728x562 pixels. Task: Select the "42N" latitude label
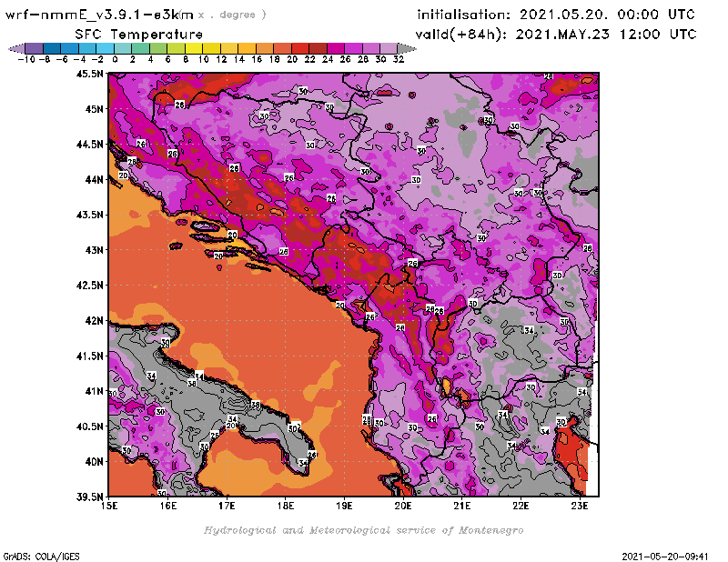pyautogui.click(x=95, y=321)
